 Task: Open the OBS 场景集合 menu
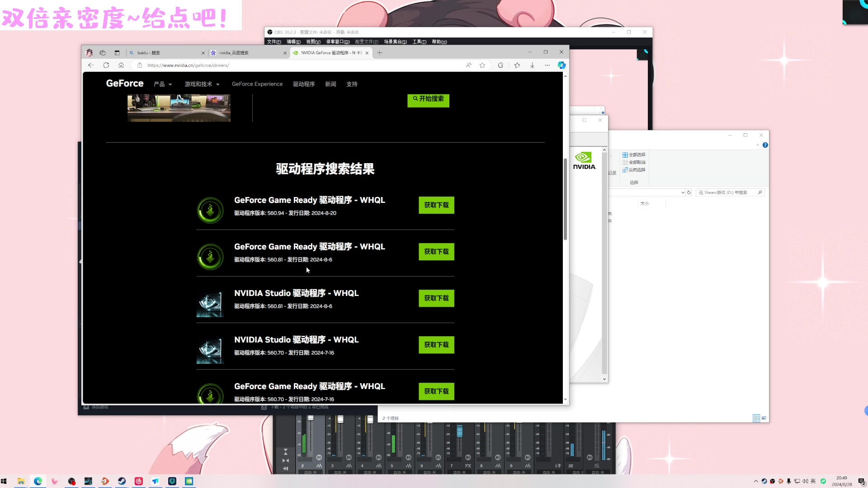point(395,42)
